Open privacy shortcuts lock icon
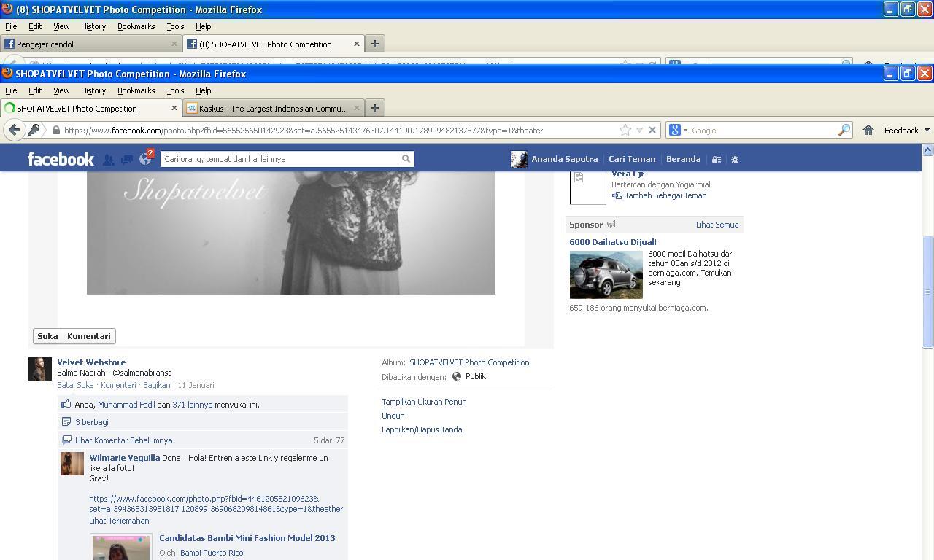Screen dimensions: 934x560 pos(717,159)
